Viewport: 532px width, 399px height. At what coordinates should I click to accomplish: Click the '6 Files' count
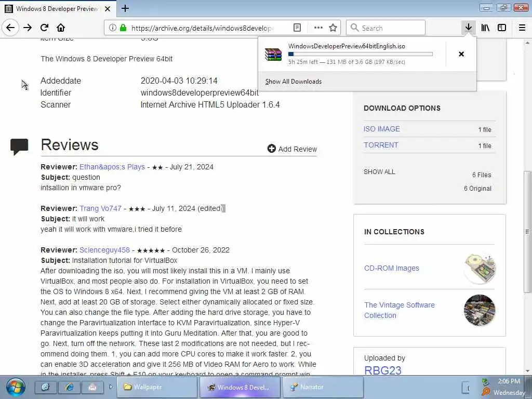click(482, 175)
